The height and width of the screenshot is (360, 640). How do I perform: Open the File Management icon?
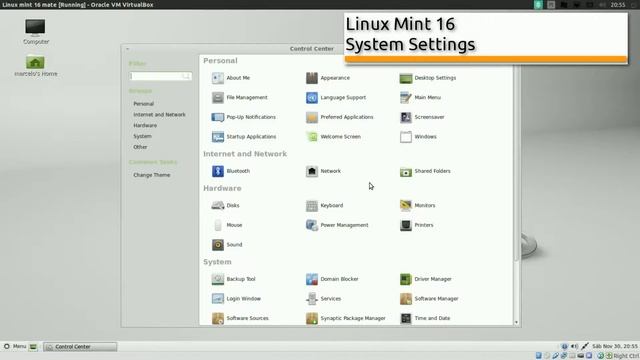coord(218,98)
